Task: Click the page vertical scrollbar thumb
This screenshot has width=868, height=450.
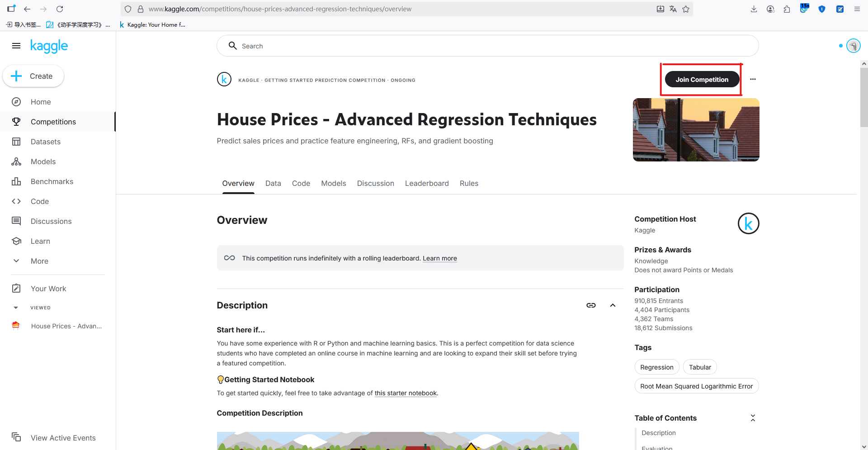Action: [864, 97]
